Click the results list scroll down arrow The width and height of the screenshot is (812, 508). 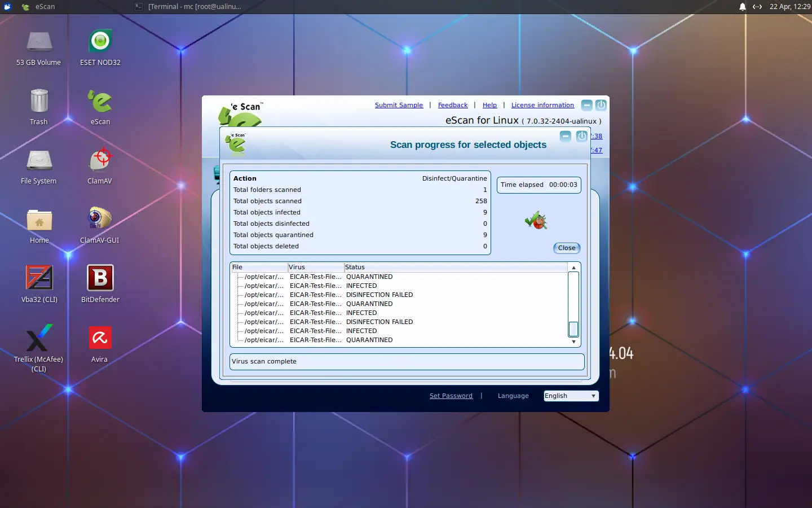coord(573,342)
